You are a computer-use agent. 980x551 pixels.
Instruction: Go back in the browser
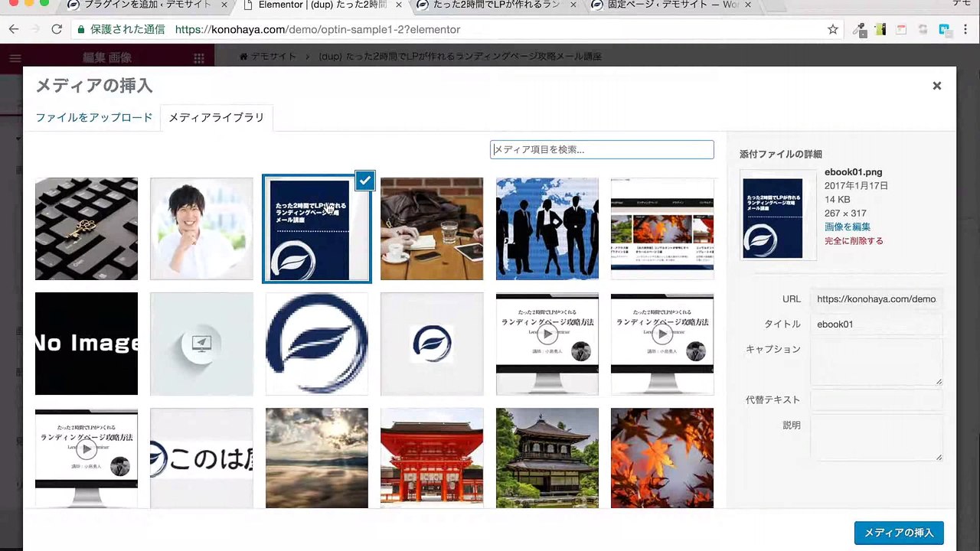click(14, 30)
